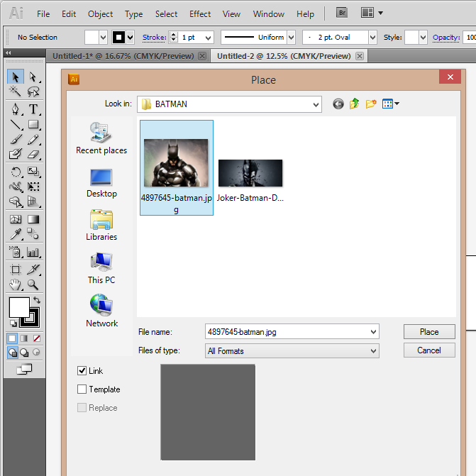Select the Lasso tool

33,91
